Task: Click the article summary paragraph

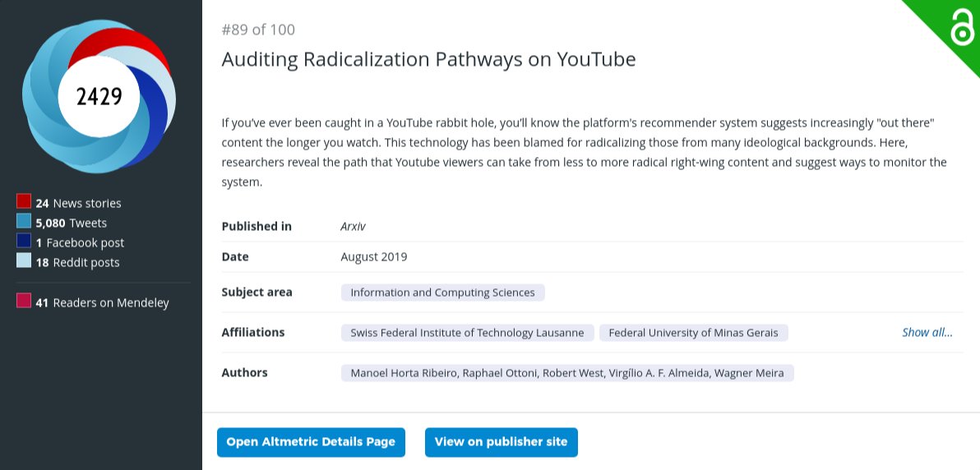Action: tap(585, 153)
